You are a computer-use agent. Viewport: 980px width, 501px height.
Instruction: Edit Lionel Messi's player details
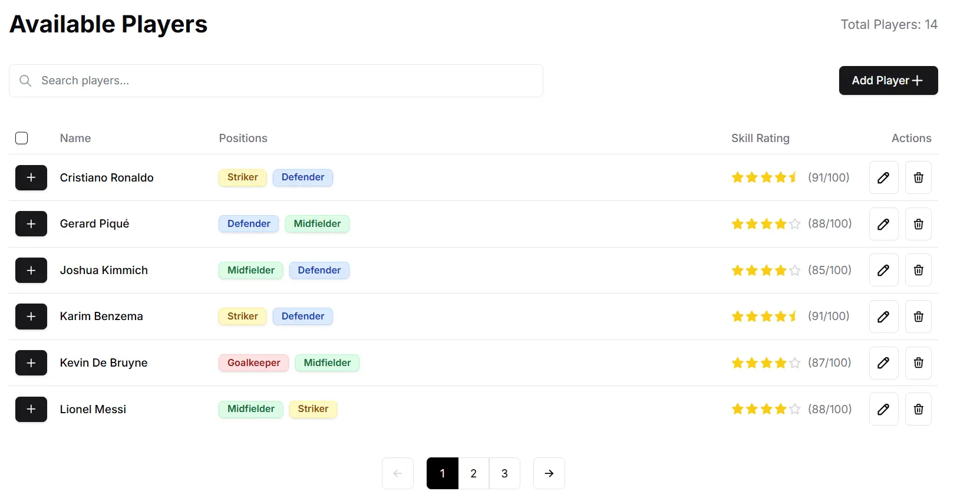point(883,409)
